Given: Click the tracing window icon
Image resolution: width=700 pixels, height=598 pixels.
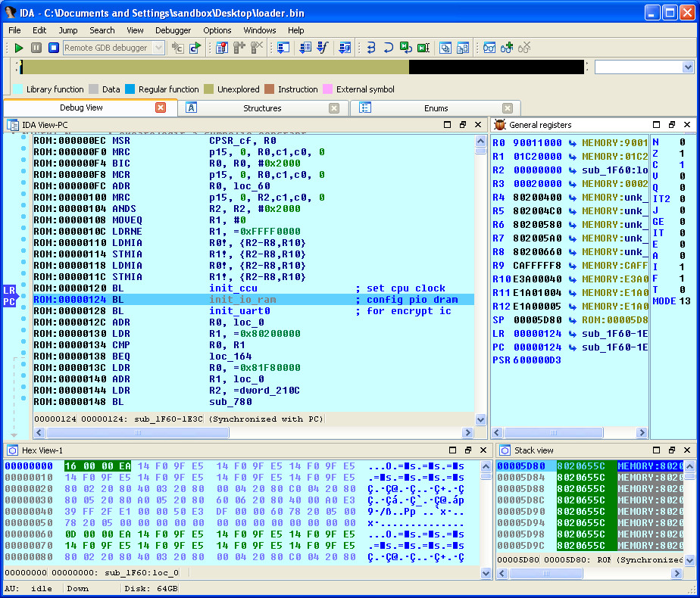Looking at the screenshot, I should click(x=345, y=48).
